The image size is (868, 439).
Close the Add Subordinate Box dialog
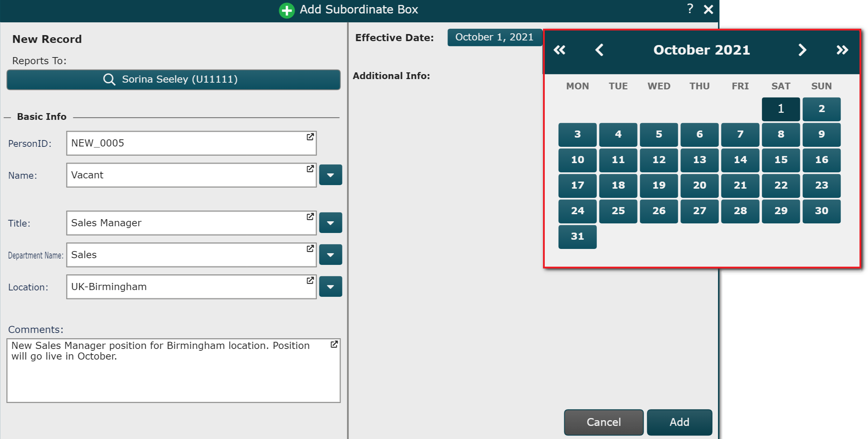coord(708,9)
